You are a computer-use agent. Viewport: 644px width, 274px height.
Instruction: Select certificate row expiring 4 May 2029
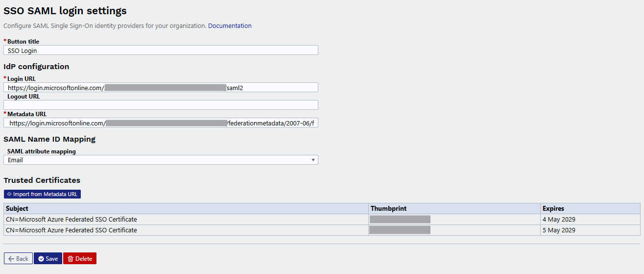[322, 219]
